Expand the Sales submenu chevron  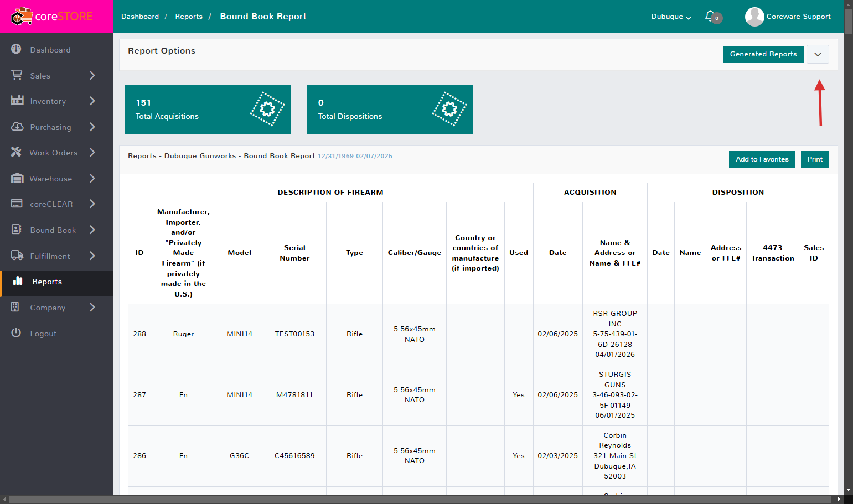click(x=92, y=75)
